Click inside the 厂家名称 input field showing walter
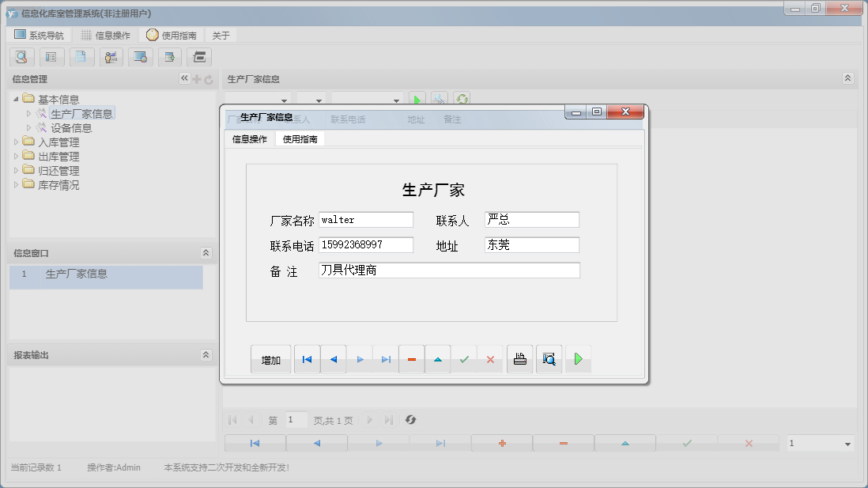This screenshot has width=868, height=488. [x=366, y=219]
